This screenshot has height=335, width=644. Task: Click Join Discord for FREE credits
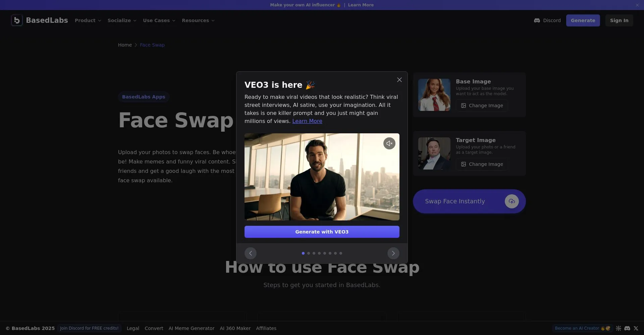click(x=89, y=328)
